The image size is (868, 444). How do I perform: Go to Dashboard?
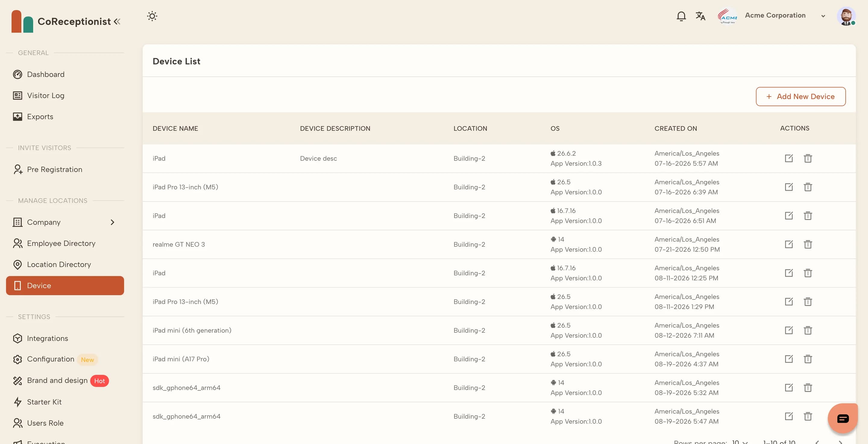point(65,74)
